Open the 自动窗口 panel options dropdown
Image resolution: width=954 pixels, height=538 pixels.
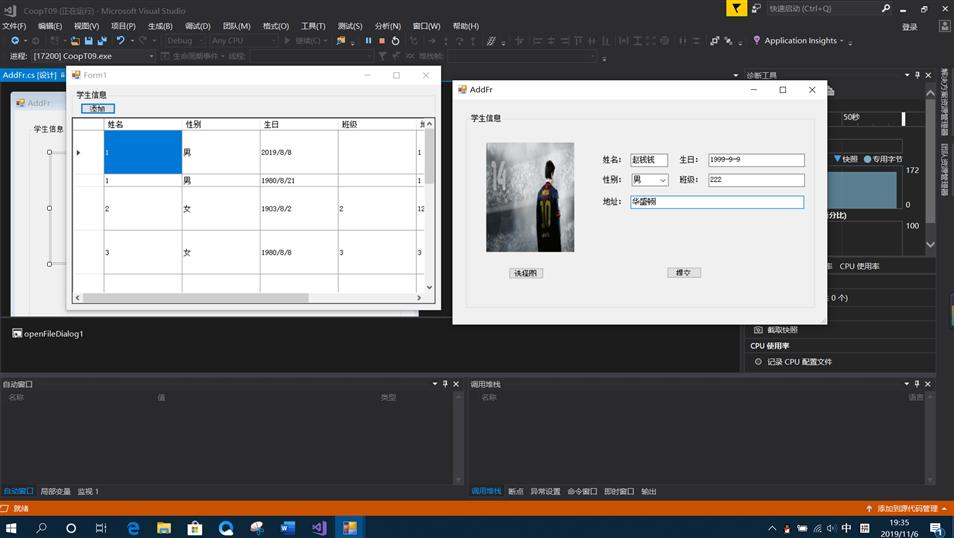coord(434,384)
